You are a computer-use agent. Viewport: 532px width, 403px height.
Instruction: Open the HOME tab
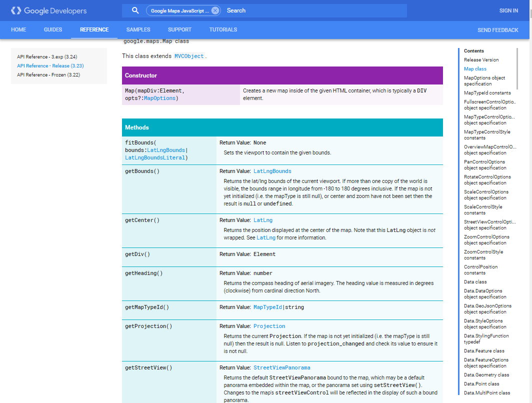[18, 29]
